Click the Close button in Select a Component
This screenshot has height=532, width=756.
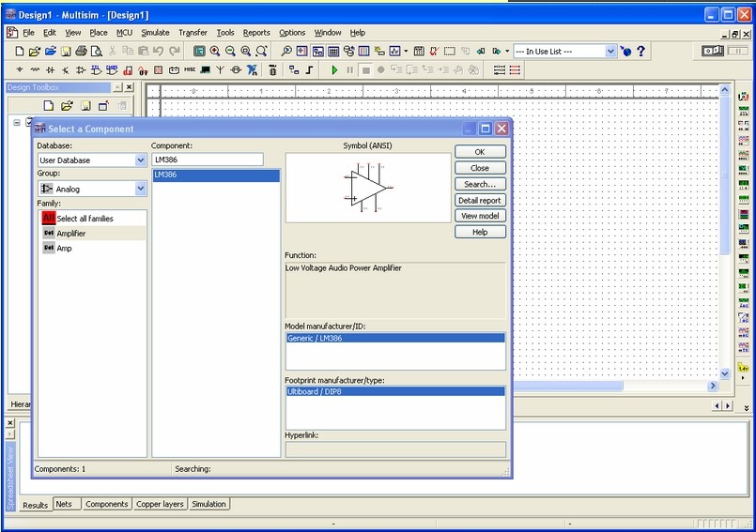tap(480, 168)
